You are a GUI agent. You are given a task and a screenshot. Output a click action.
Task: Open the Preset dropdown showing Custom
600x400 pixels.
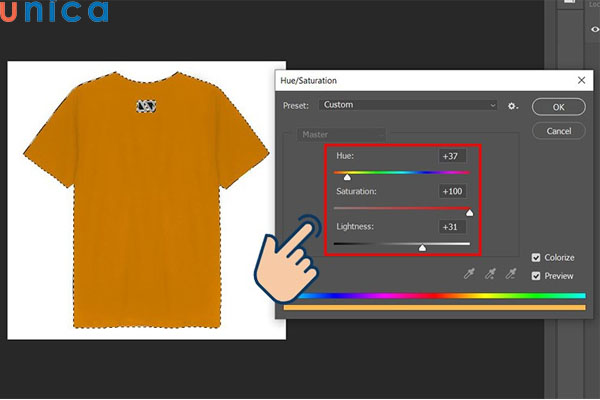pyautogui.click(x=408, y=105)
